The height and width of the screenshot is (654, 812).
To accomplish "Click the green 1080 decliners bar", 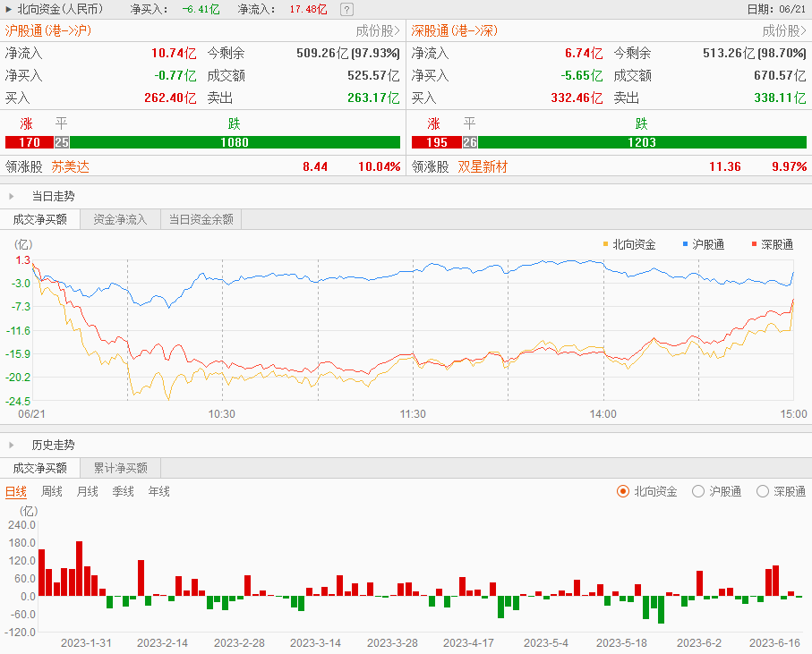I will tap(235, 142).
